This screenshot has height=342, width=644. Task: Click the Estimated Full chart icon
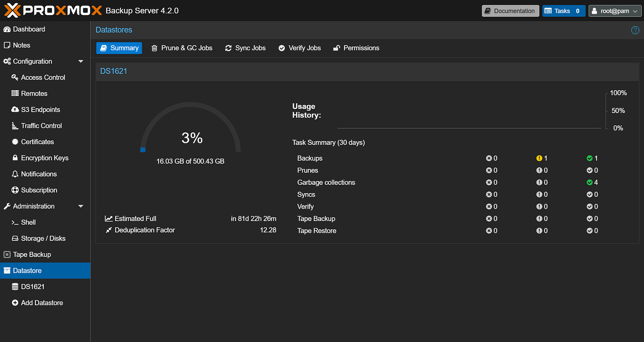pyautogui.click(x=109, y=219)
